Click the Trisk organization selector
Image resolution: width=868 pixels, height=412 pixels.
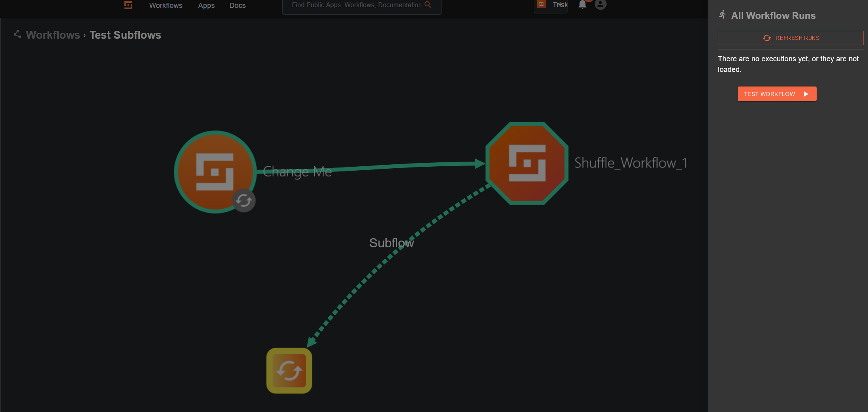[x=550, y=5]
